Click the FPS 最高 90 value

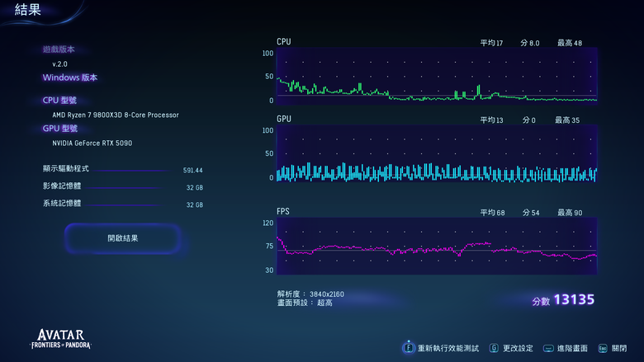(569, 213)
